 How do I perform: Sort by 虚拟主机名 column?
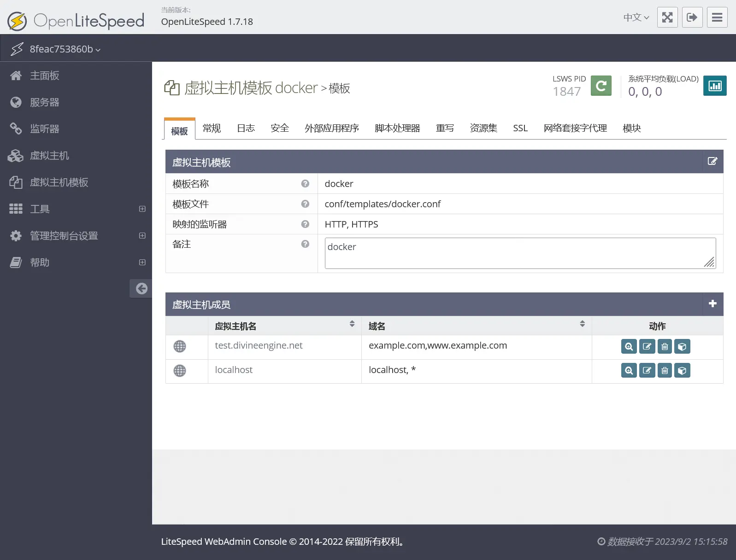pos(352,324)
